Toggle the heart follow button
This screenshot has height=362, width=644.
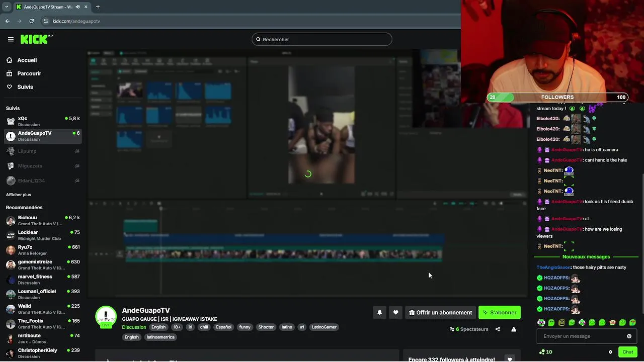(396, 312)
